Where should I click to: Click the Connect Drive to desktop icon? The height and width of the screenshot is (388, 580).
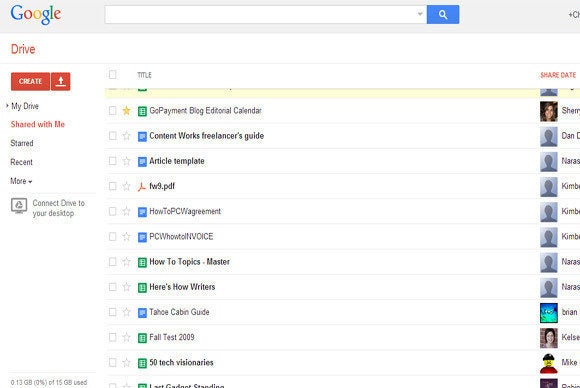[x=19, y=205]
